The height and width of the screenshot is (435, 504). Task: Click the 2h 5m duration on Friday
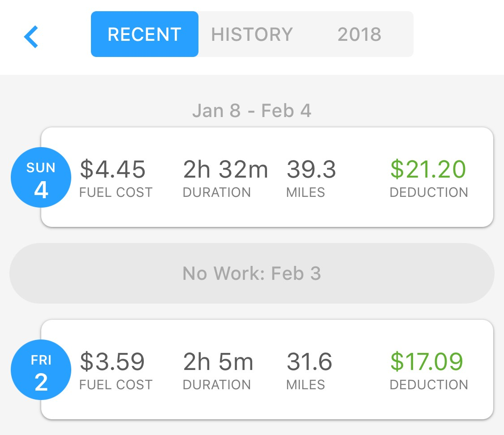(218, 361)
